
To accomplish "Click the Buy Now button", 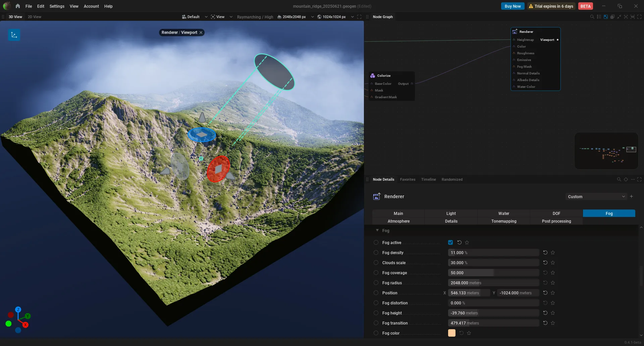I will click(x=513, y=6).
